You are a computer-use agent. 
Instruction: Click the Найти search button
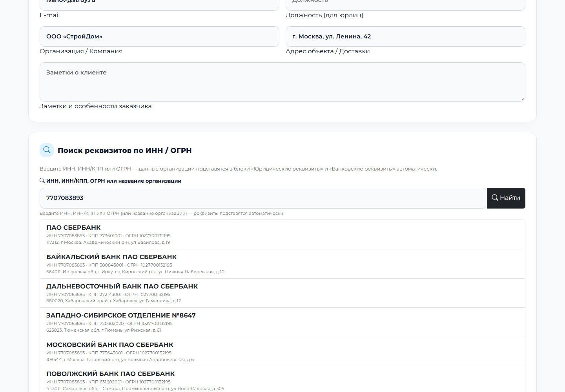(506, 198)
